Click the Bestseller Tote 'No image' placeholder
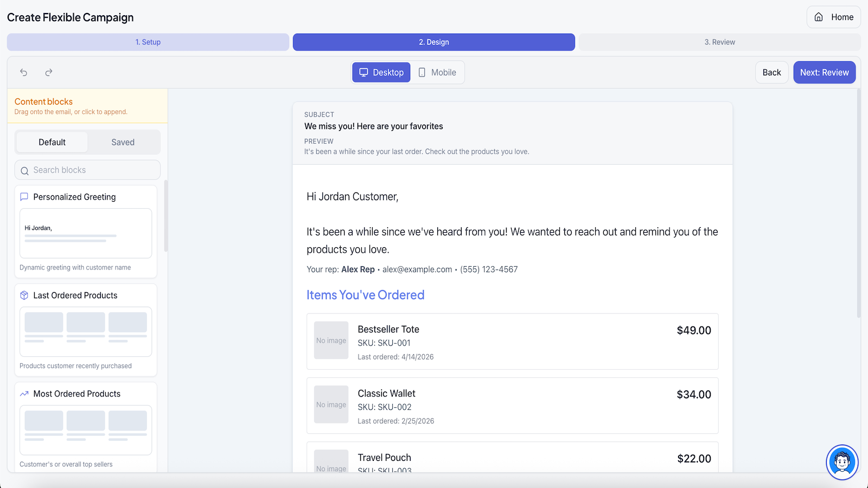This screenshot has height=488, width=868. pyautogui.click(x=331, y=341)
